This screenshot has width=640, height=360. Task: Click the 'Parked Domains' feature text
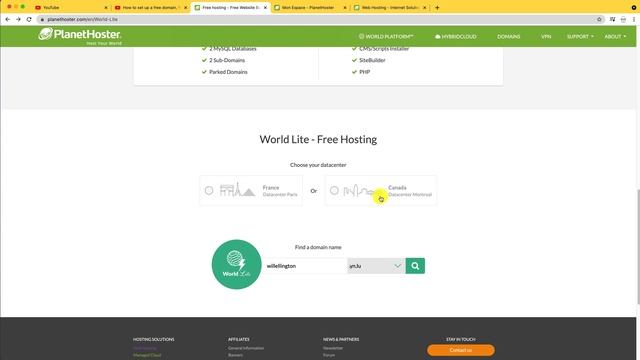[228, 72]
